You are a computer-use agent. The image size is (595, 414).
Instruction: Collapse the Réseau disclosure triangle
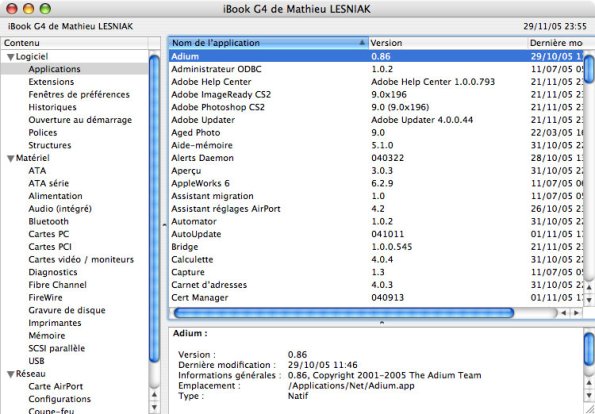(11, 375)
